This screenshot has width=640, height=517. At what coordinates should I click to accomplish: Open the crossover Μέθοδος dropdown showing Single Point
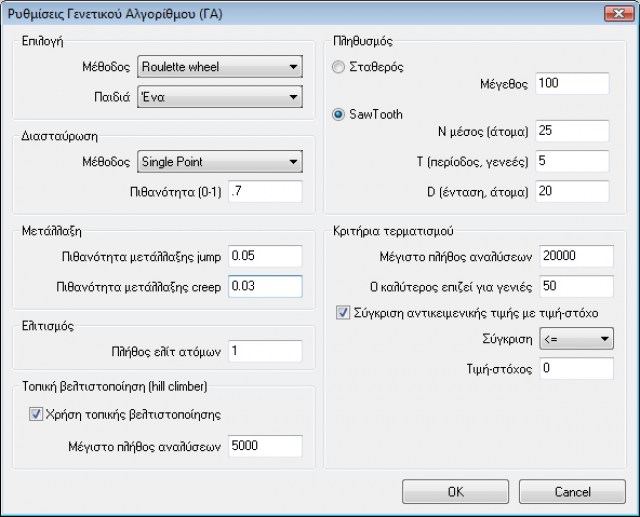pos(219,162)
